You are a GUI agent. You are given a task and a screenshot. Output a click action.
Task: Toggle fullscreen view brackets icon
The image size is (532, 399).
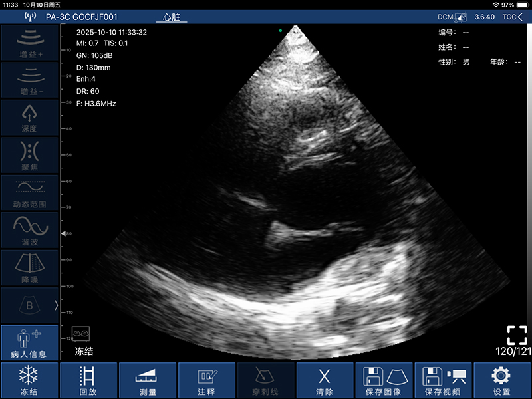coord(516,334)
